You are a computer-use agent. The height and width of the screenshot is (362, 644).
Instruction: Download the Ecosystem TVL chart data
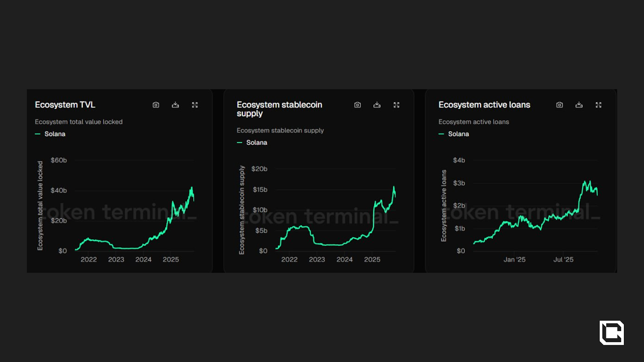175,105
